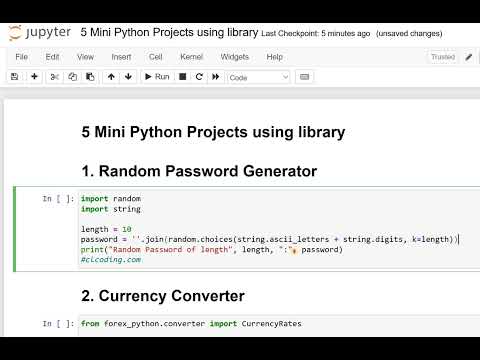Select the '2. Currency Converter' heading

pos(163,296)
